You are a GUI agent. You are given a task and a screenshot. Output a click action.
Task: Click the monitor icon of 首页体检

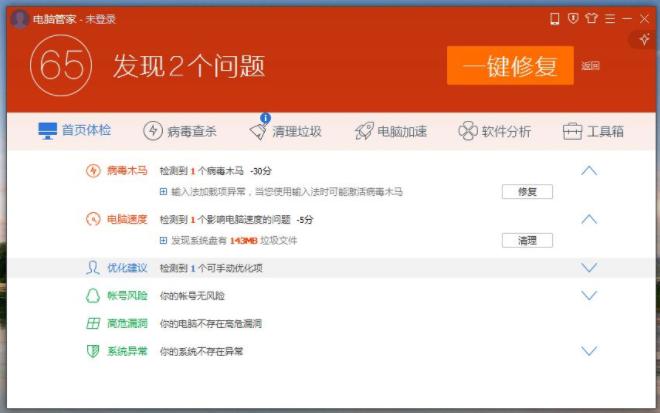47,131
